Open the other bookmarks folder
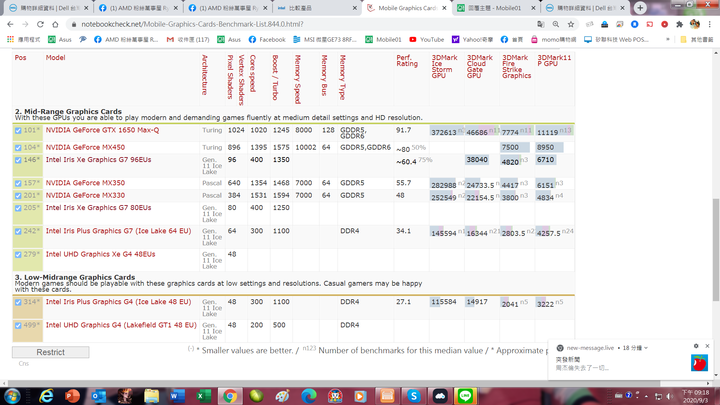Viewport: 720px width, 405px height. (x=698, y=39)
